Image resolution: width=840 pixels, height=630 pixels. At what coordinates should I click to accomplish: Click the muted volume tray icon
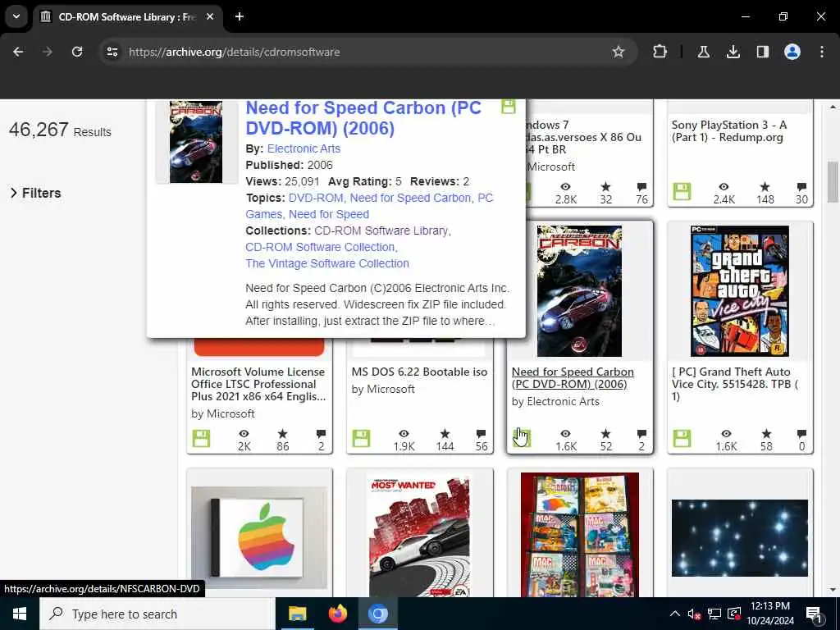tap(694, 614)
